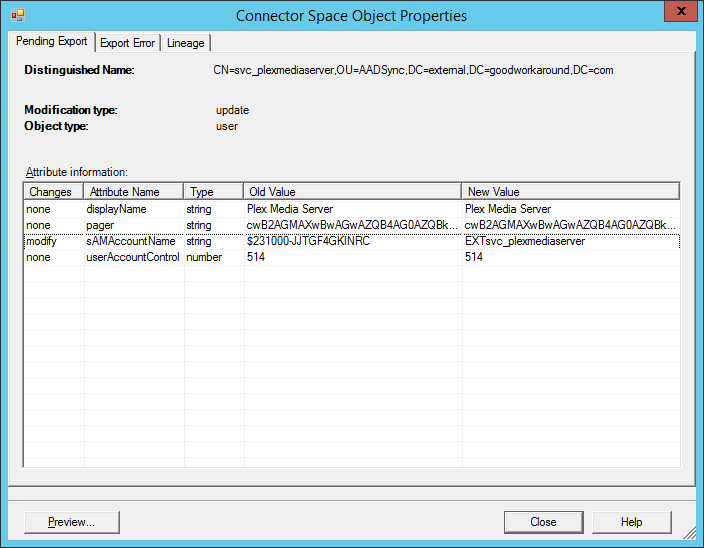Select the userAccountControl attribute row
Viewport: 704px width, 548px height.
coord(133,257)
